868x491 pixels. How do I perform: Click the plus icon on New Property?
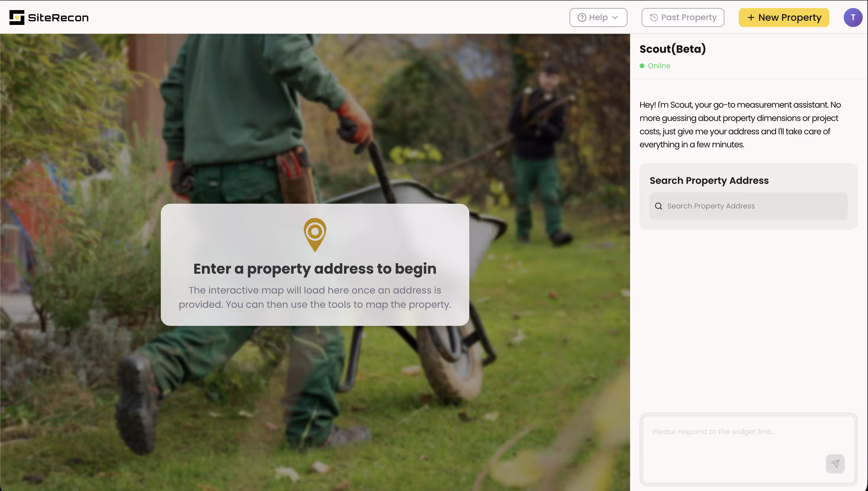click(751, 17)
